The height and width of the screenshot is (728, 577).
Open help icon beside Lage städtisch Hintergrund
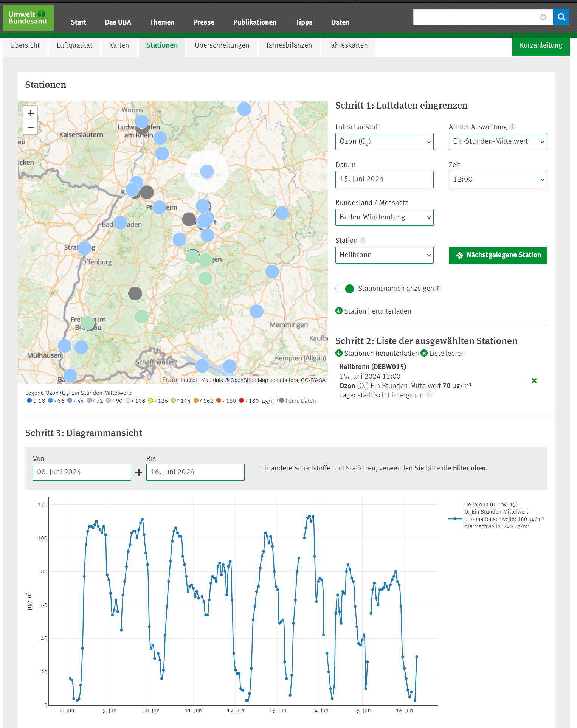(429, 395)
